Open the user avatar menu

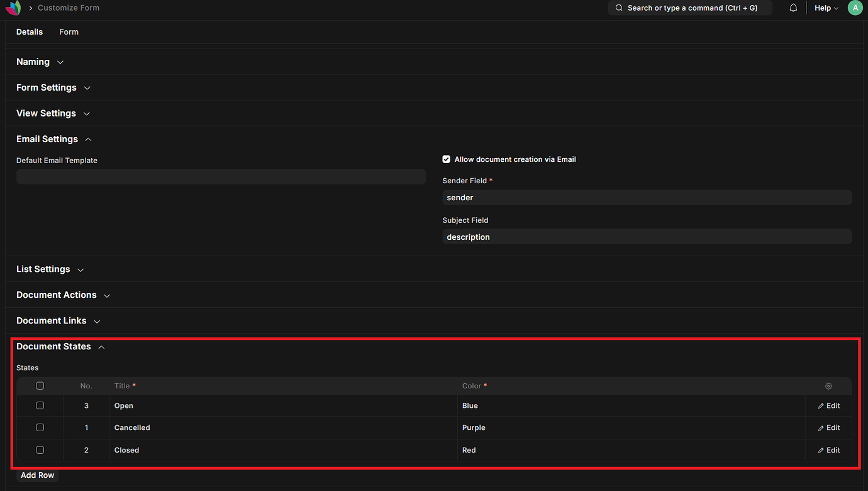point(855,8)
